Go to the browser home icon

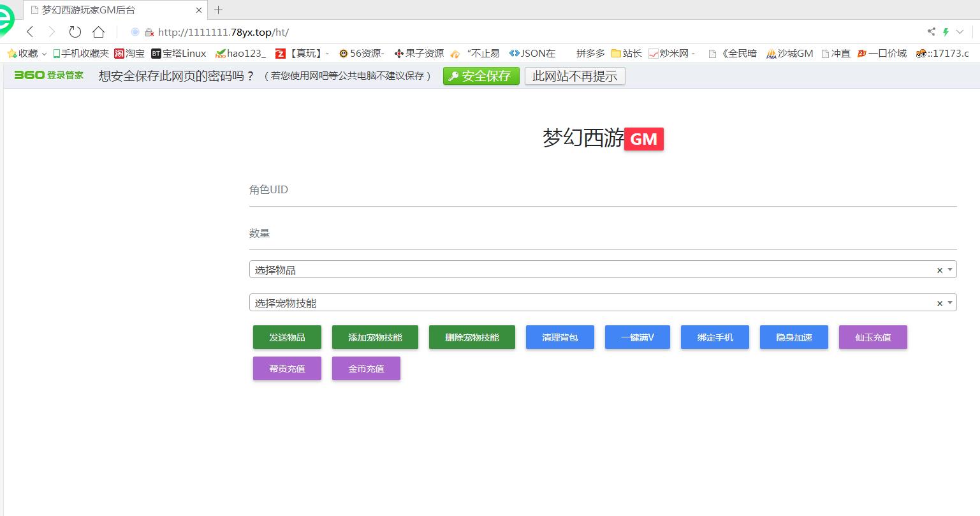tap(98, 32)
